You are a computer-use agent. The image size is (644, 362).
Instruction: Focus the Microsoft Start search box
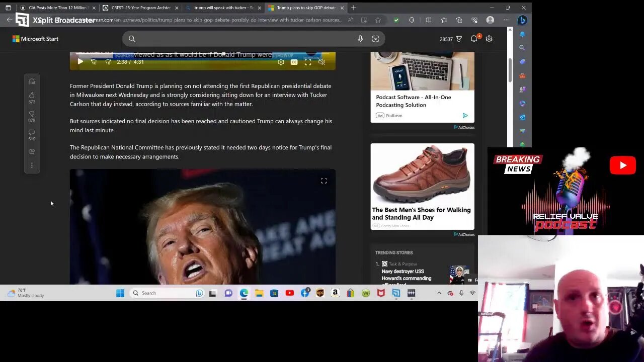tap(254, 39)
